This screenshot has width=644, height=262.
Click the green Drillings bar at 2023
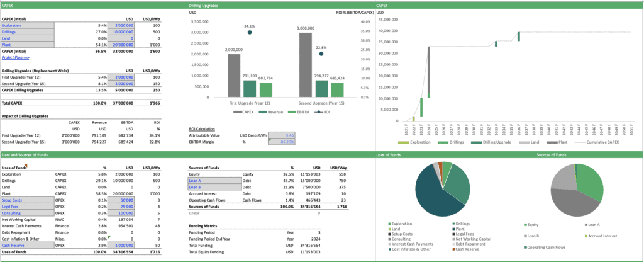421,107
